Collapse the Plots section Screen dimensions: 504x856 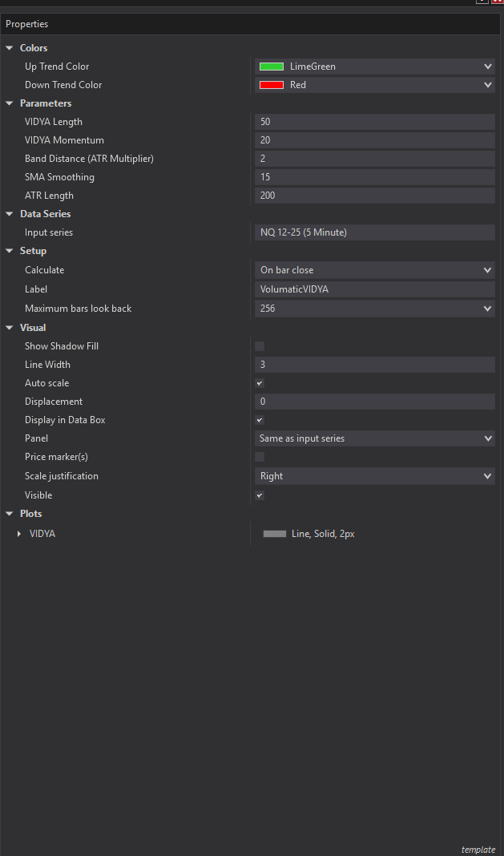coord(10,514)
